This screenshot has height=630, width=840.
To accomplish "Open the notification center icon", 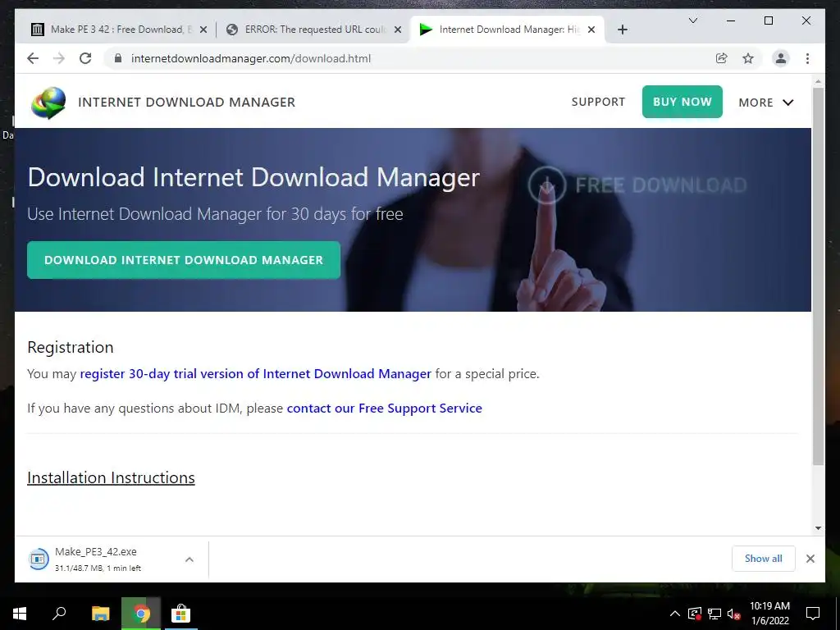I will [813, 614].
